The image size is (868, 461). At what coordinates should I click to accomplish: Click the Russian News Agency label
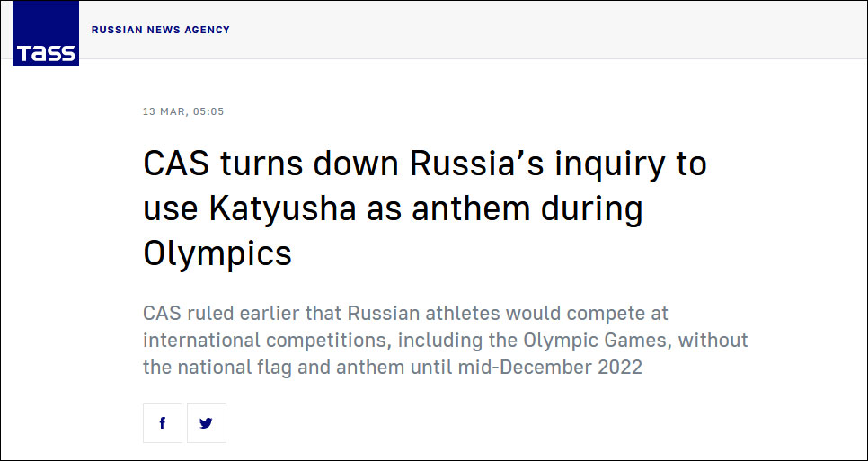(161, 30)
